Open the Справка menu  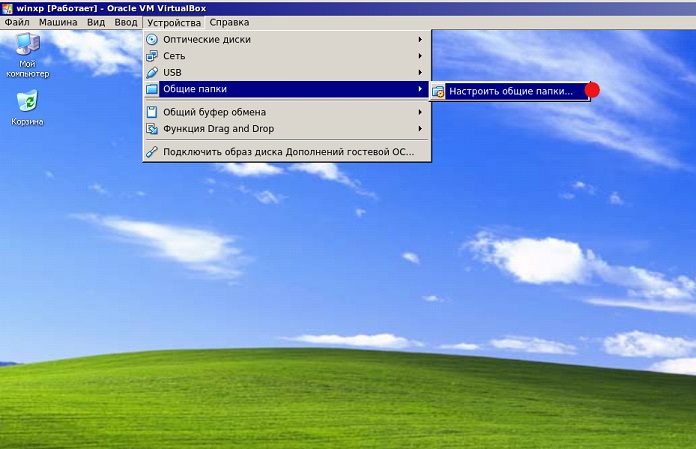point(229,22)
